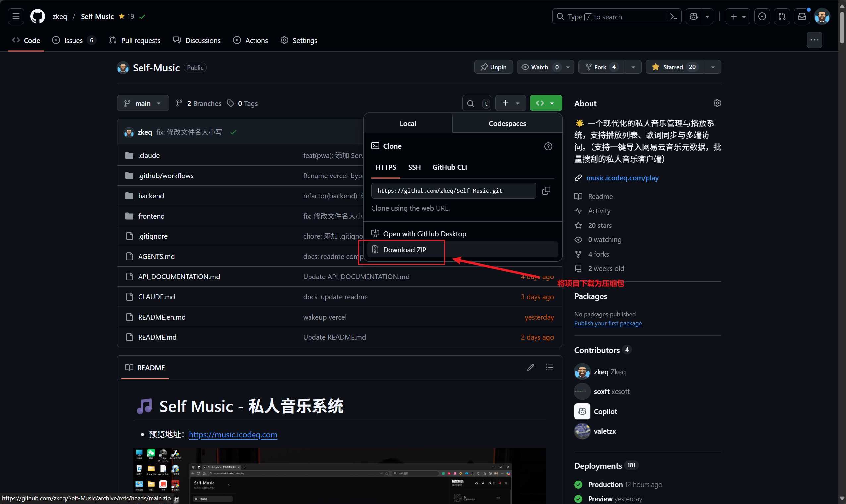Screen dimensions: 846x504
Task: View 0 Tags link
Action: click(x=242, y=103)
